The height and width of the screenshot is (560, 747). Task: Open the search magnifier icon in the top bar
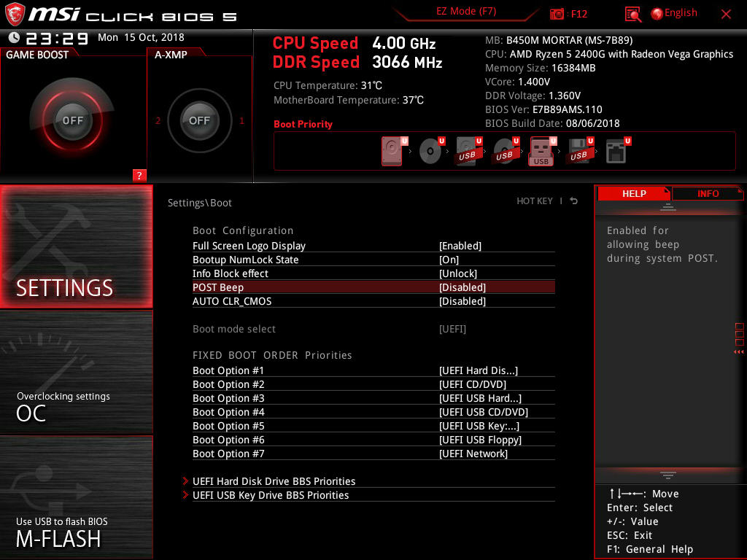coord(632,14)
